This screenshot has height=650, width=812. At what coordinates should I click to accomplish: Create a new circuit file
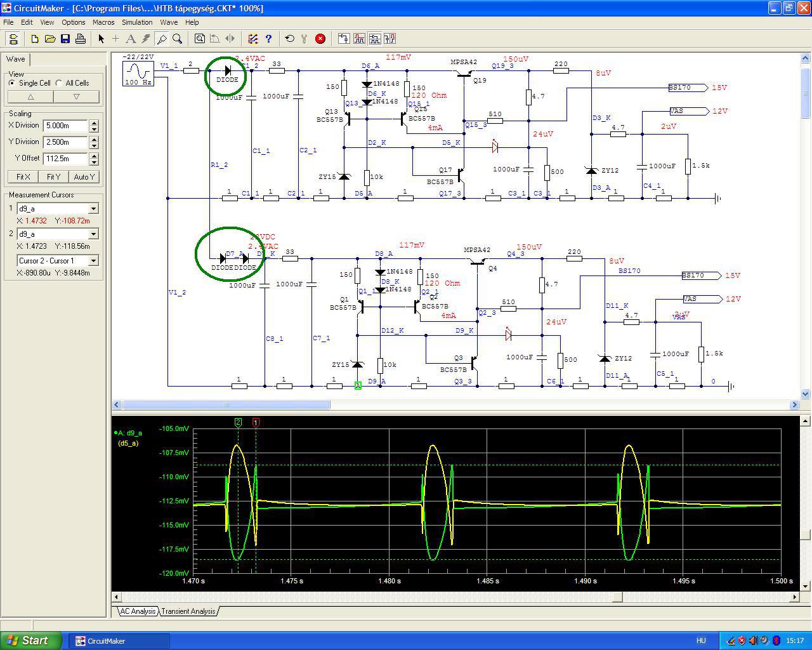(x=35, y=39)
